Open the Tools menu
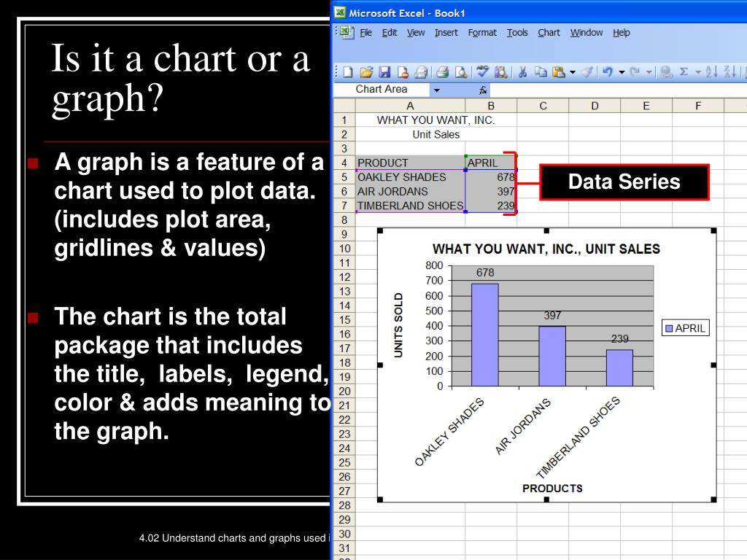Viewport: 747px width, 560px height. click(517, 32)
